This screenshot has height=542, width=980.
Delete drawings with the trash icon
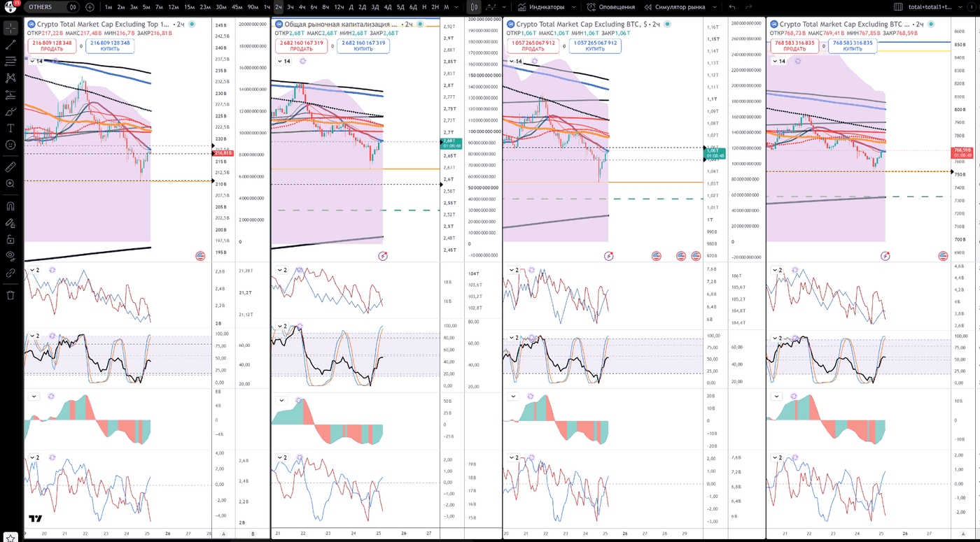pos(10,295)
